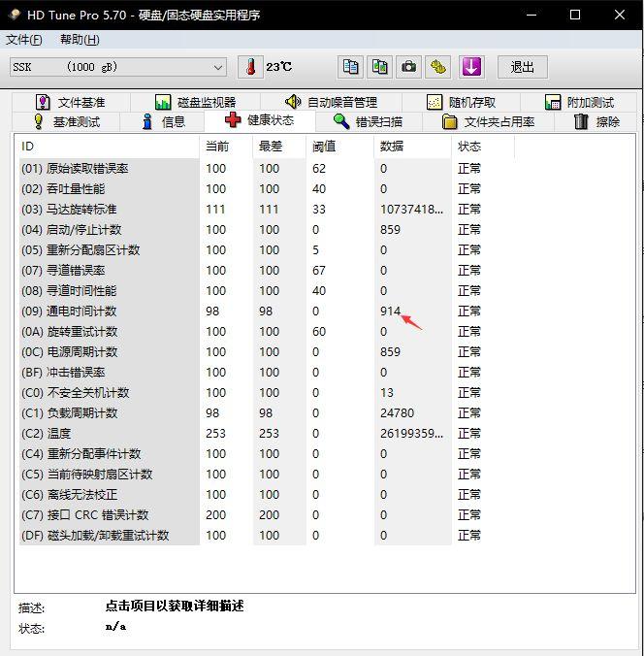Select the (C5) 当前待映射扇区计数 row
The height and width of the screenshot is (656, 644).
click(x=267, y=475)
